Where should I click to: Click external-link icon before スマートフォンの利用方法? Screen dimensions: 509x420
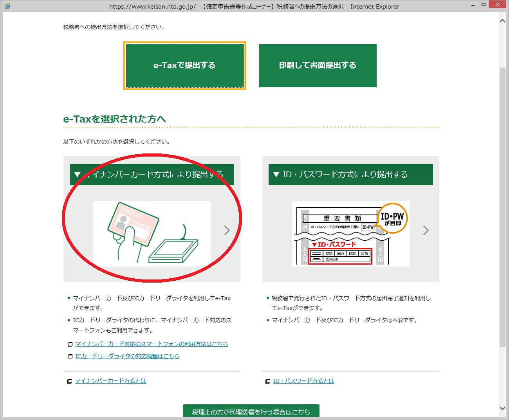[x=70, y=344]
